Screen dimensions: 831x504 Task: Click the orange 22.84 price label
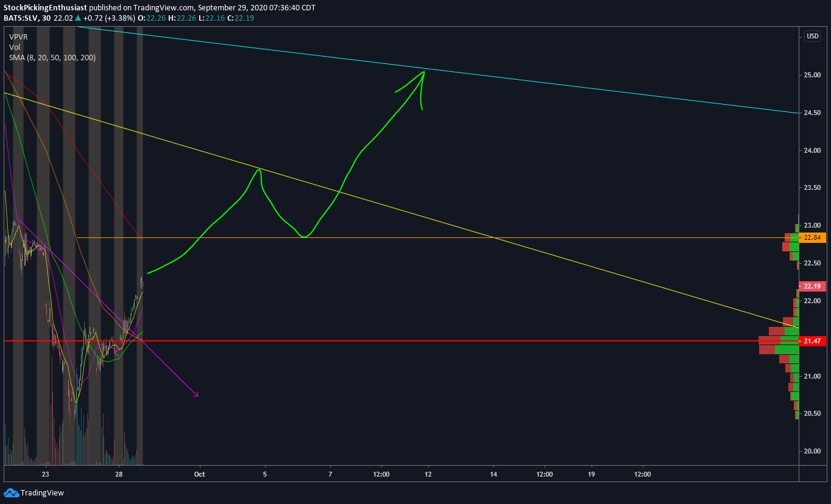pos(812,237)
